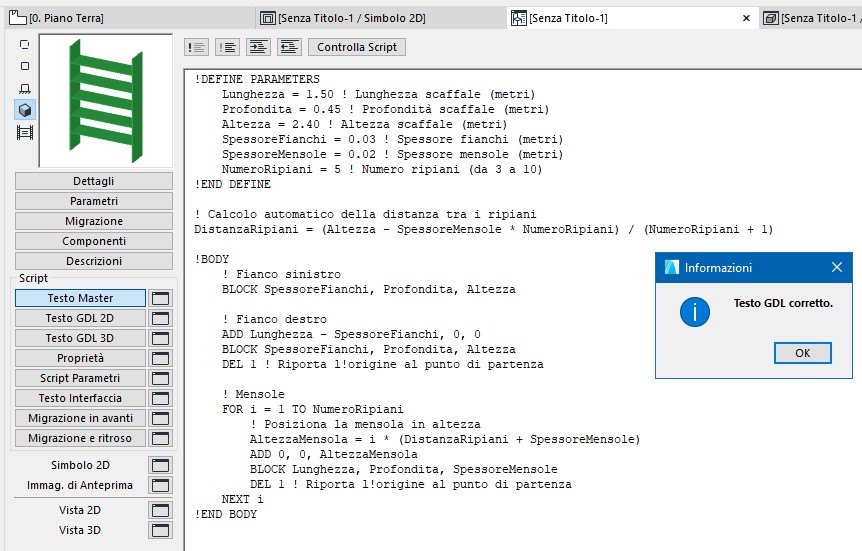This screenshot has width=862, height=551.
Task: Click the green shelf 3D preview thumbnail
Action: 105,100
